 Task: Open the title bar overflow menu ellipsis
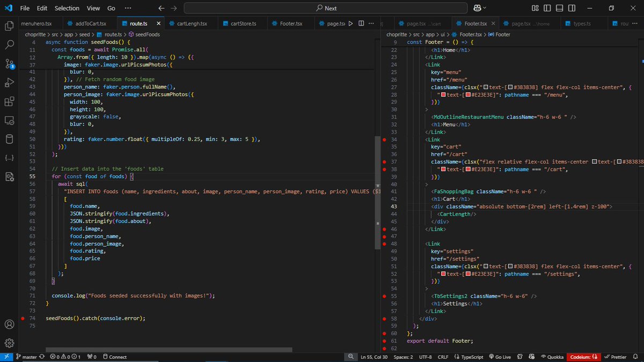pos(127,8)
